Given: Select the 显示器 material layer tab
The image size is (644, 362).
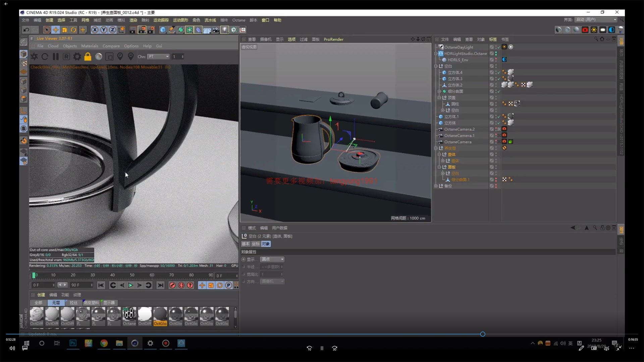Looking at the screenshot, I should coord(109,303).
